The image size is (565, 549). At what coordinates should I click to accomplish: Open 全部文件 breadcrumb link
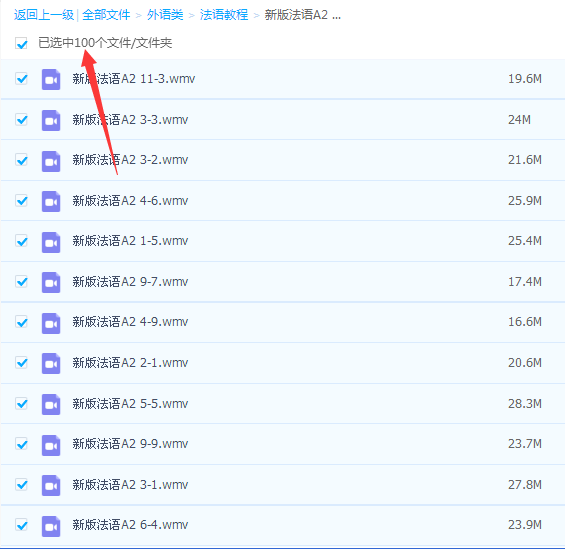point(106,15)
